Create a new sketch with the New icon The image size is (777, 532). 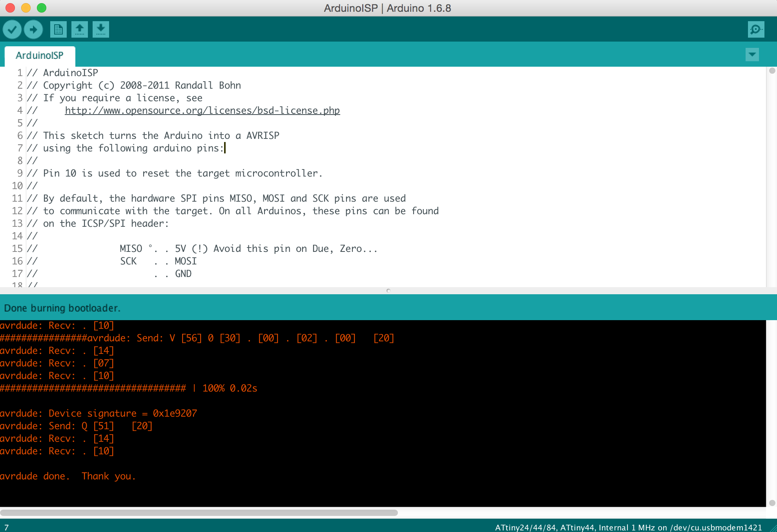click(x=58, y=29)
